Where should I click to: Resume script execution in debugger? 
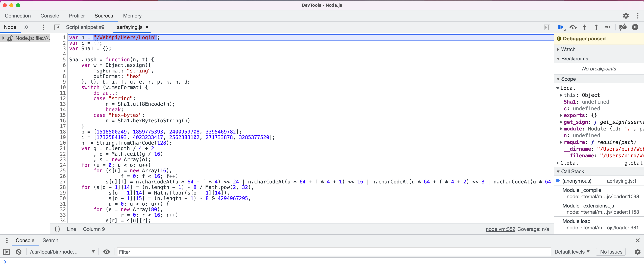[561, 27]
